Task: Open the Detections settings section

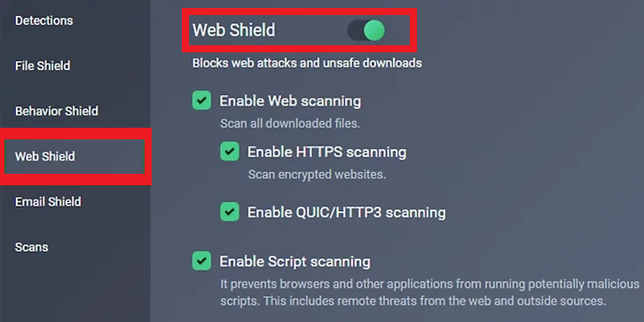Action: point(44,20)
